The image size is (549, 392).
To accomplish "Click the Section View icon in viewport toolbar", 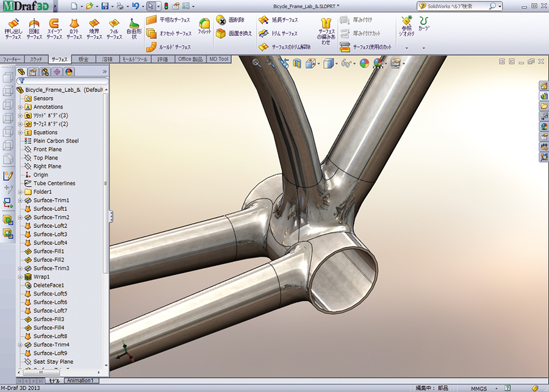I will [297, 63].
